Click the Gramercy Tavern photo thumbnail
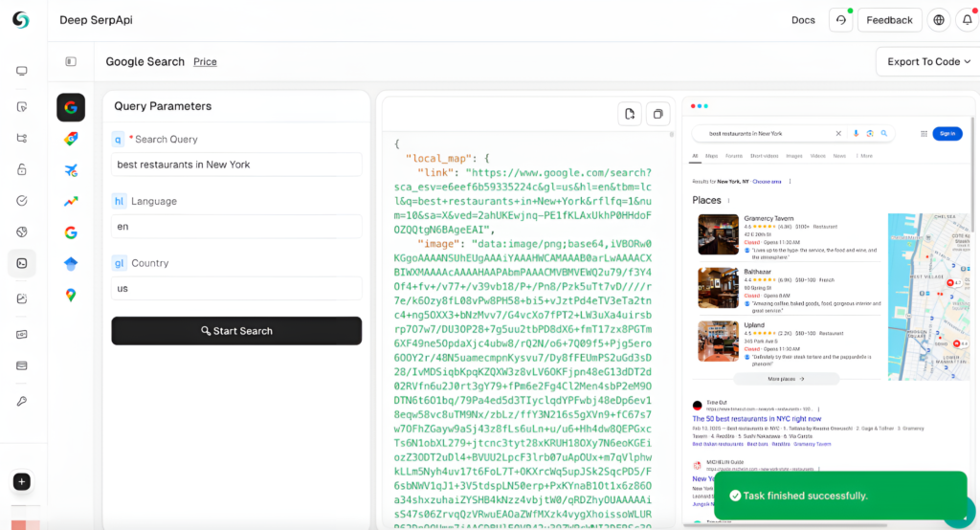This screenshot has height=530, width=980. [x=718, y=234]
